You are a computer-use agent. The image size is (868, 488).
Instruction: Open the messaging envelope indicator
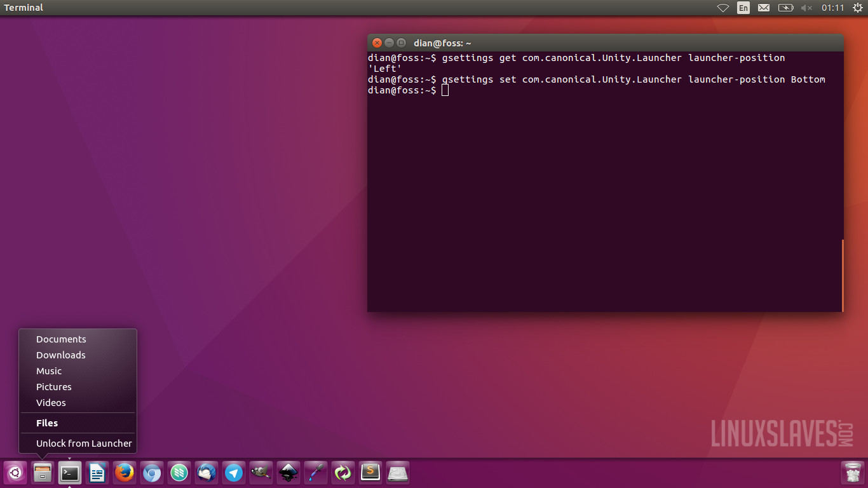(x=764, y=8)
